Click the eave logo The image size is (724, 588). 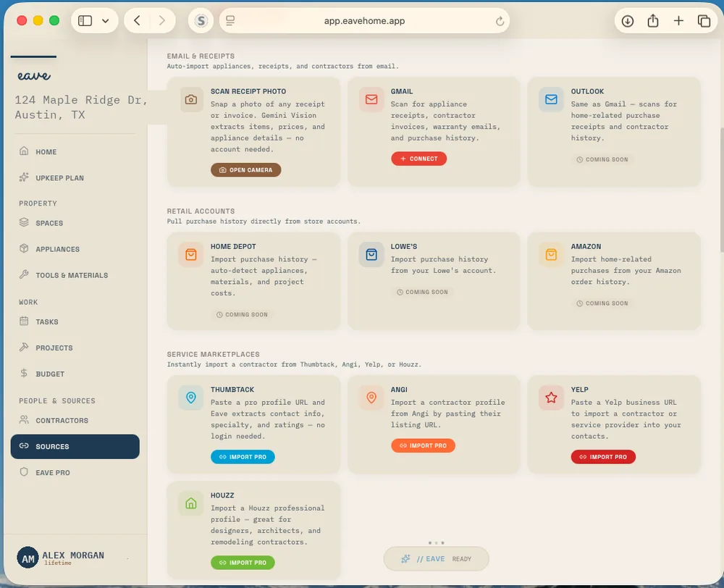(34, 75)
